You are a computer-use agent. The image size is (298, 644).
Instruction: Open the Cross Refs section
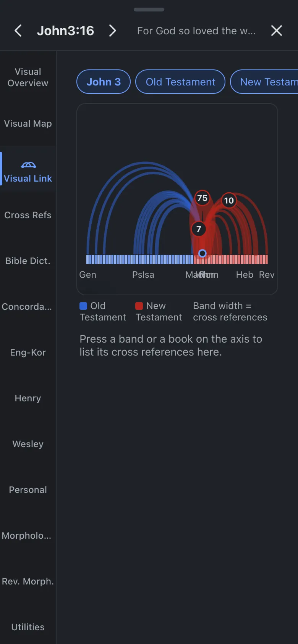coord(28,215)
